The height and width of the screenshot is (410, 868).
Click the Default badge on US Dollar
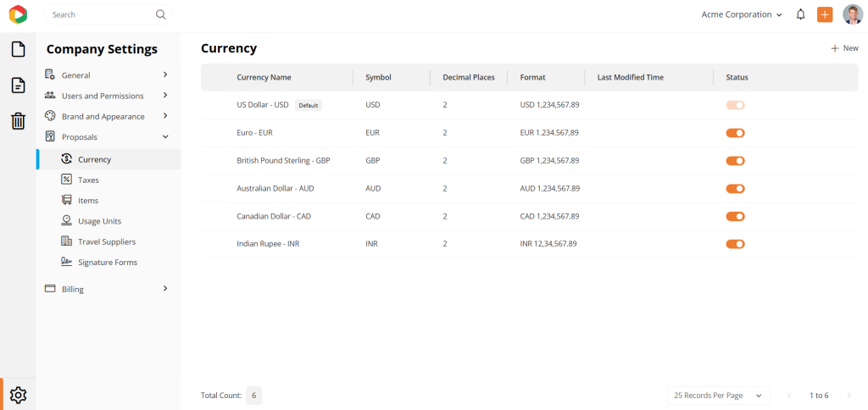pyautogui.click(x=309, y=105)
